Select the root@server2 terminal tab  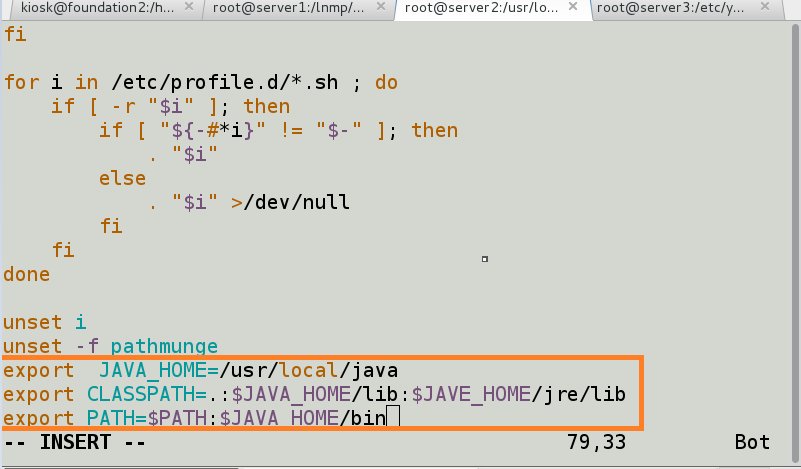click(x=492, y=8)
